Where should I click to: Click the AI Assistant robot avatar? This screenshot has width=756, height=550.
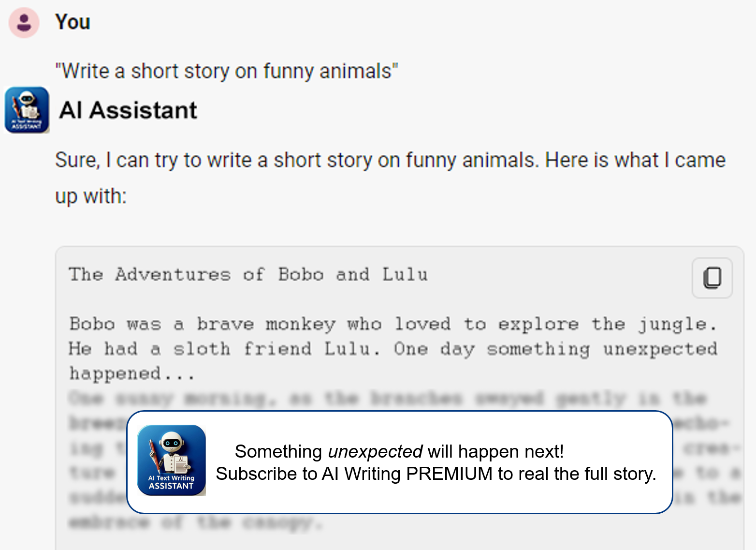27,110
